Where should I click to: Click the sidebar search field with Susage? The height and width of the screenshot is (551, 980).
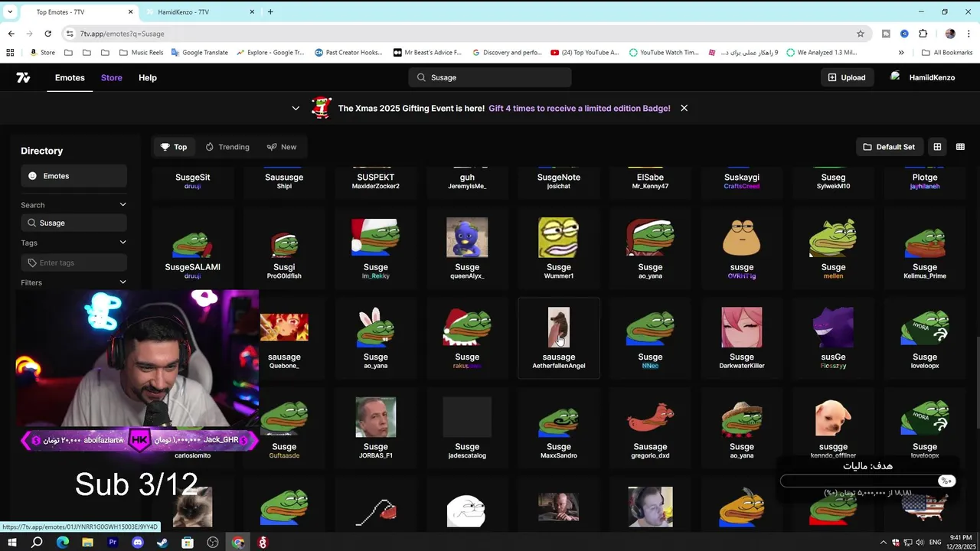[x=73, y=223]
